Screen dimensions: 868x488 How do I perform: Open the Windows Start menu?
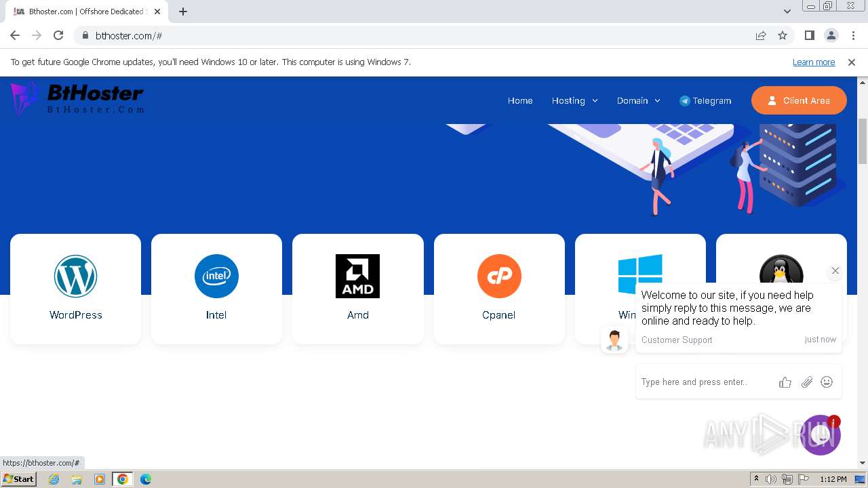(18, 479)
